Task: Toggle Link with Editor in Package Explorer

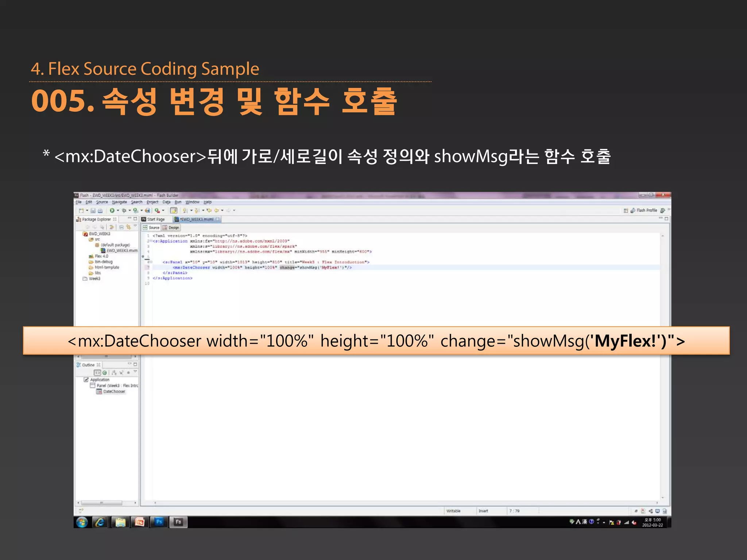Action: (x=128, y=227)
